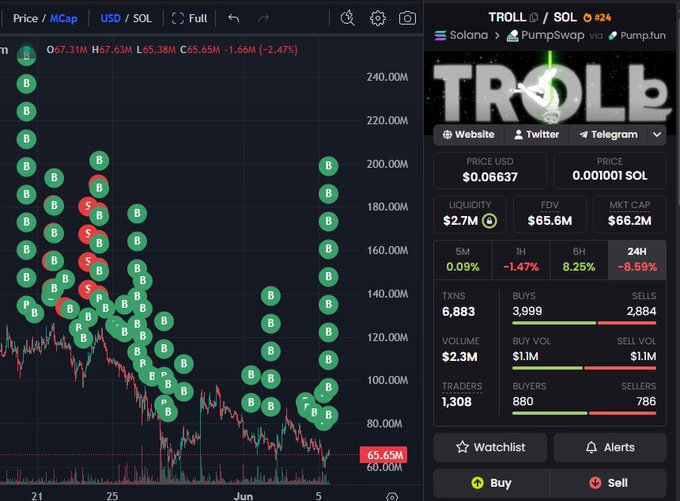Click the SELLS 2,884 count
The height and width of the screenshot is (501, 680).
[641, 311]
